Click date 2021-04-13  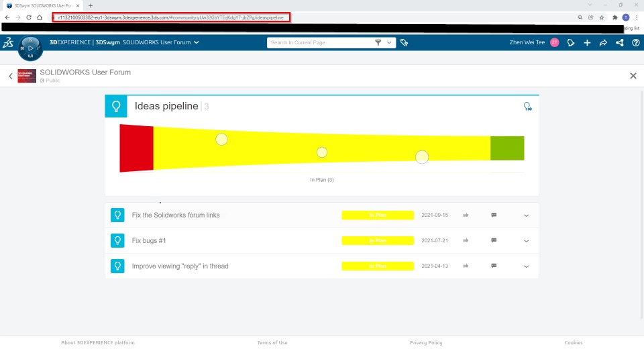(x=435, y=266)
